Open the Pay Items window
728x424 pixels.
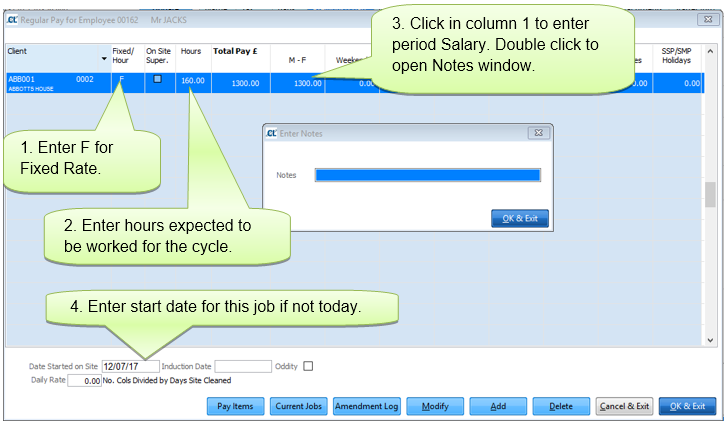tap(235, 406)
